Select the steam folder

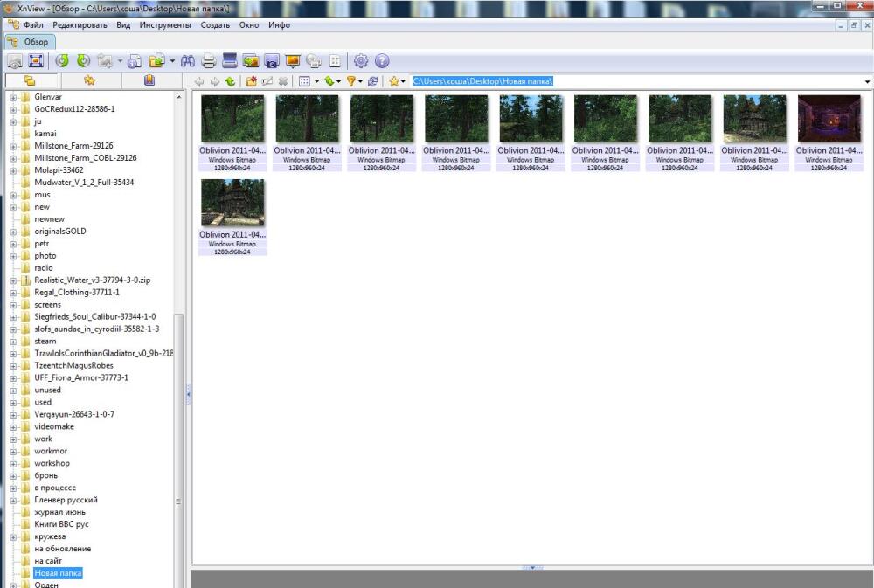(45, 341)
